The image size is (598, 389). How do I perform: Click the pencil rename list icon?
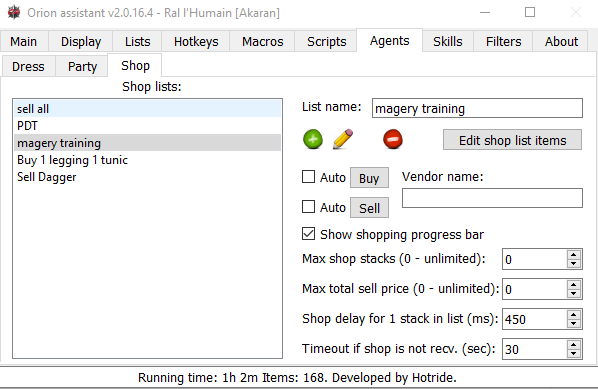342,139
